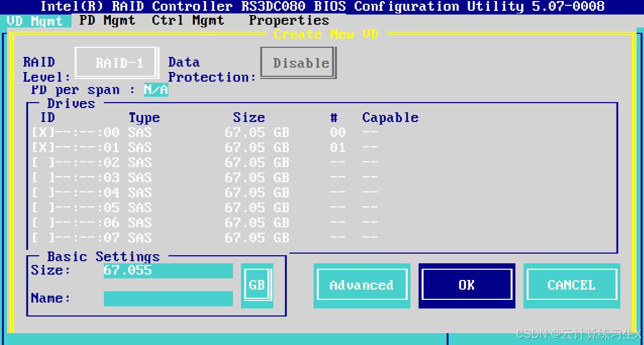Open Advanced settings
The width and height of the screenshot is (644, 345).
coord(362,285)
